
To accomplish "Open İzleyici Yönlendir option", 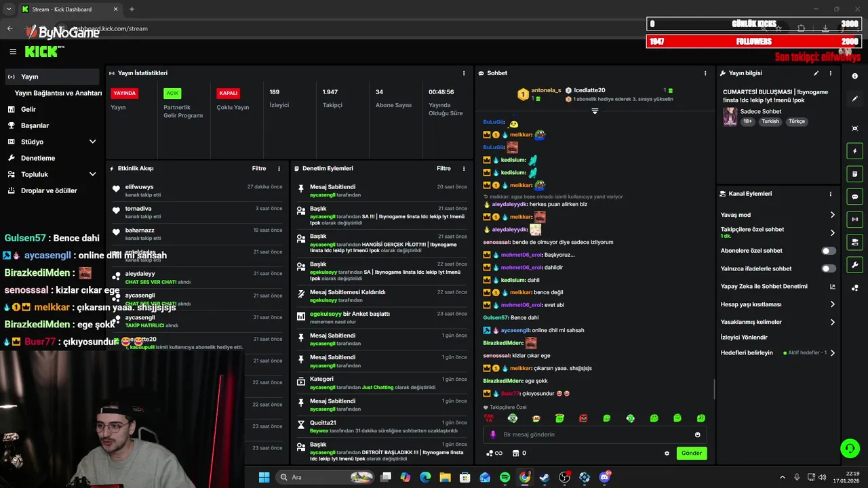I will 744,338.
